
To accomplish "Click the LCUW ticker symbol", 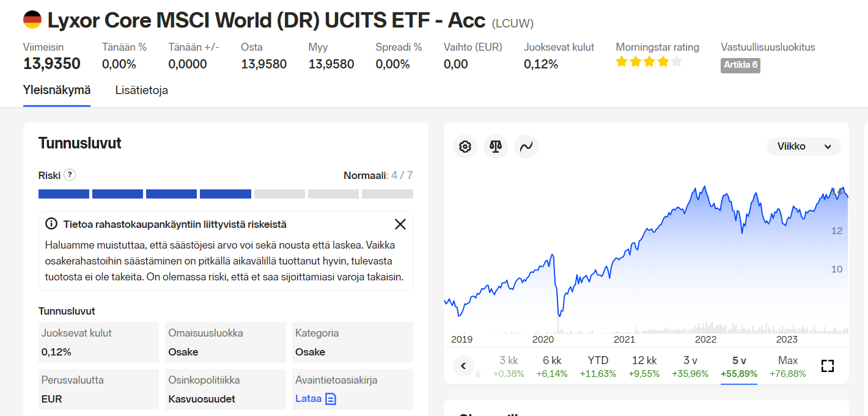I will 513,23.
